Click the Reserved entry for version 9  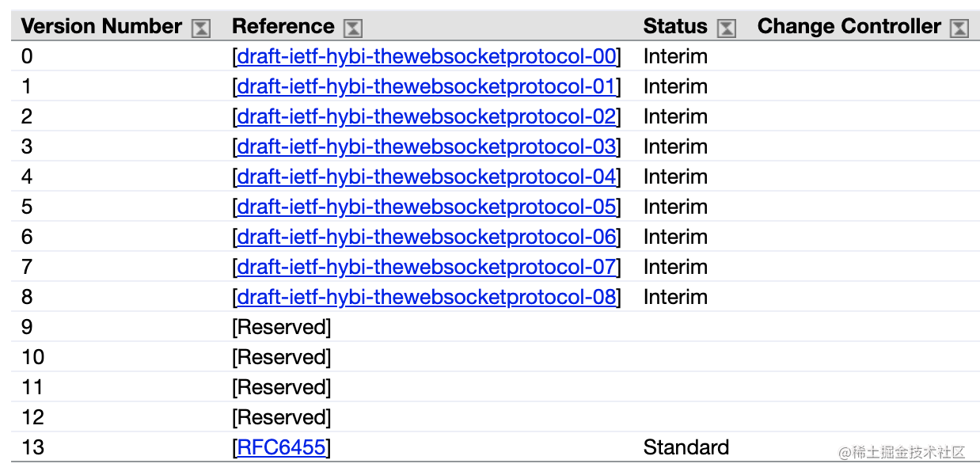tap(282, 327)
